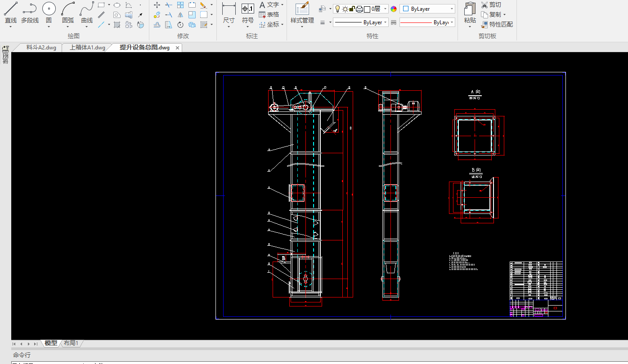Toggle the layer lock padlock icon
Screen dimensions: 628x364
point(352,9)
